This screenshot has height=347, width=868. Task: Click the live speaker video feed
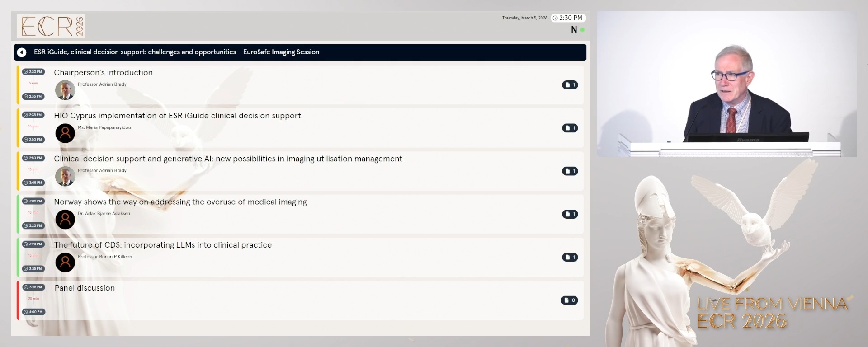tap(726, 84)
